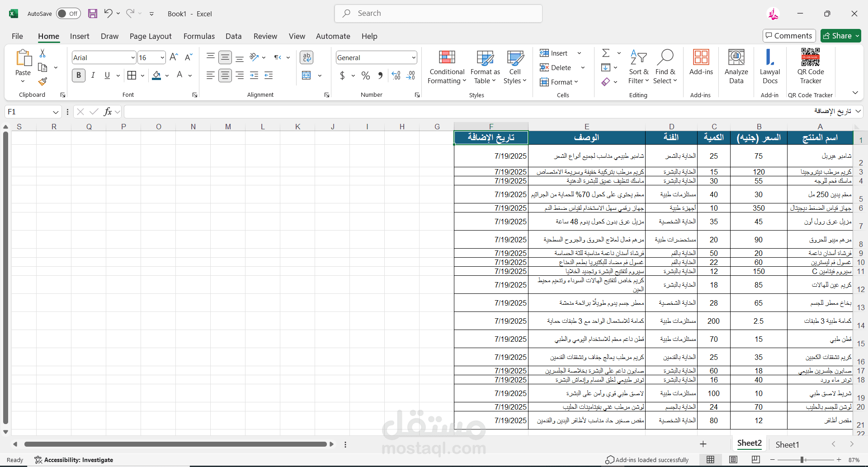Switch to Page Break Preview in status bar
This screenshot has height=467, width=868.
(x=756, y=460)
